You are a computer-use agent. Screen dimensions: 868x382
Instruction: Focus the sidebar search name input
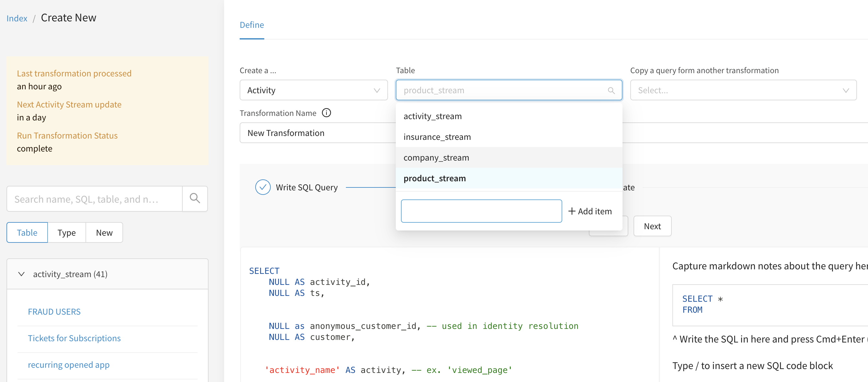pyautogui.click(x=94, y=199)
